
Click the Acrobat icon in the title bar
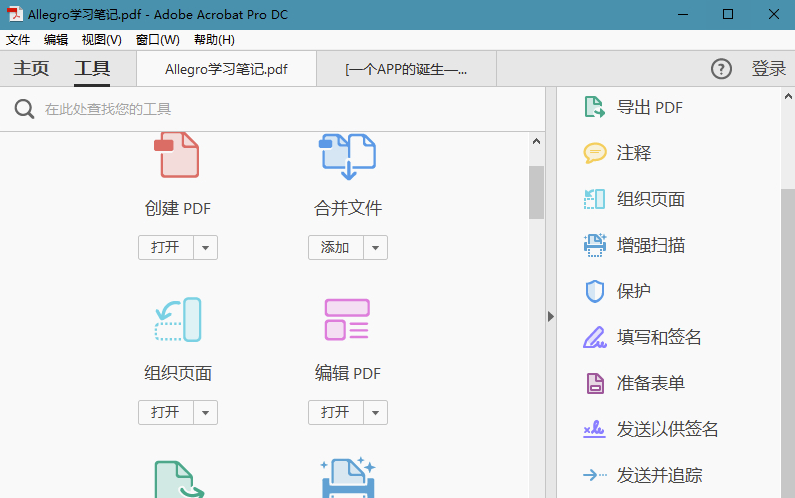(14, 14)
